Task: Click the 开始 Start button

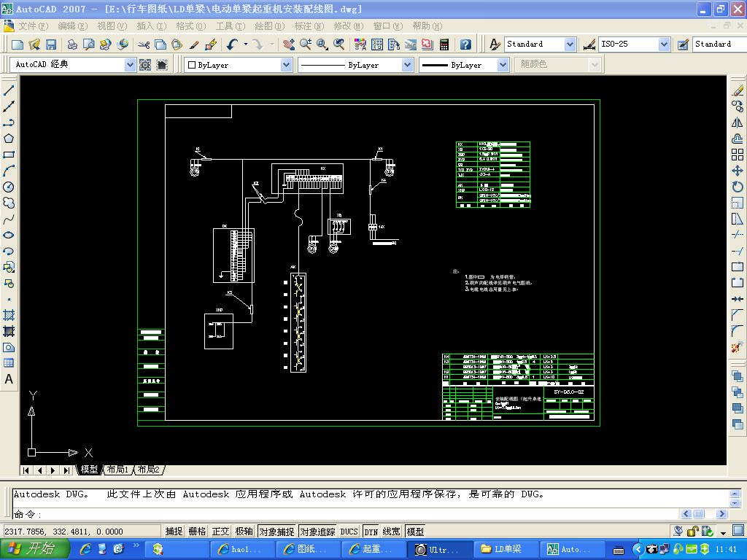Action: click(x=35, y=549)
